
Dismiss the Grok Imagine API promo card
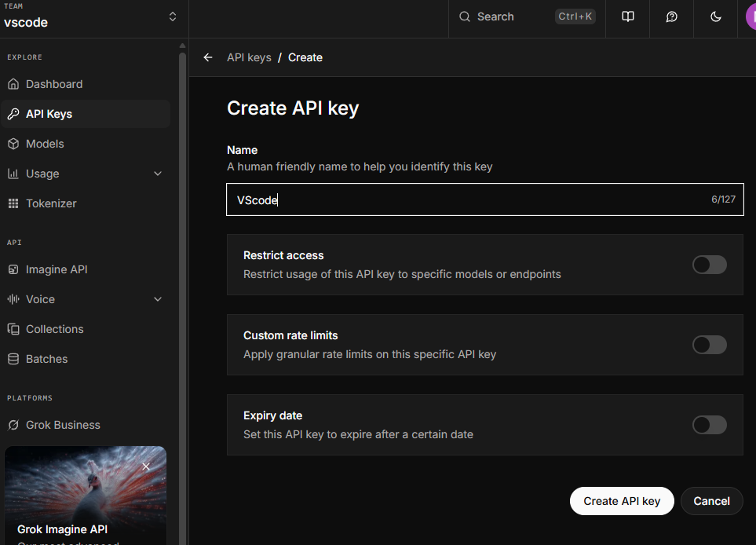146,466
